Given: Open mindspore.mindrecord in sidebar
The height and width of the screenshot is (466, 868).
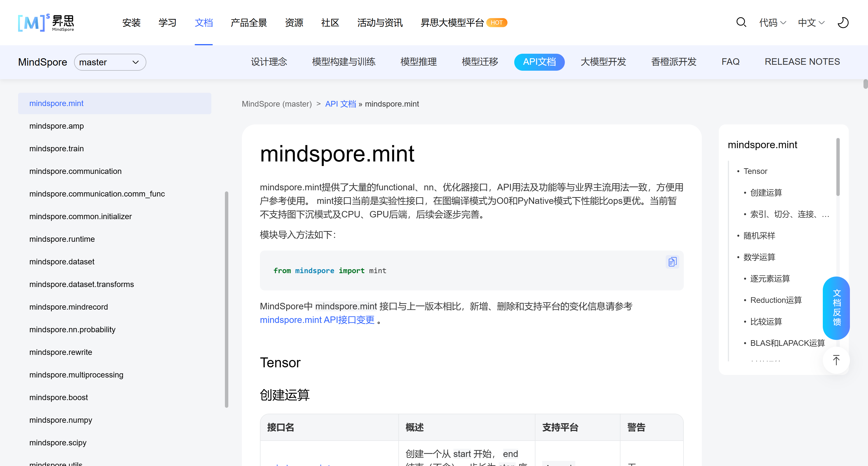Looking at the screenshot, I should point(69,307).
